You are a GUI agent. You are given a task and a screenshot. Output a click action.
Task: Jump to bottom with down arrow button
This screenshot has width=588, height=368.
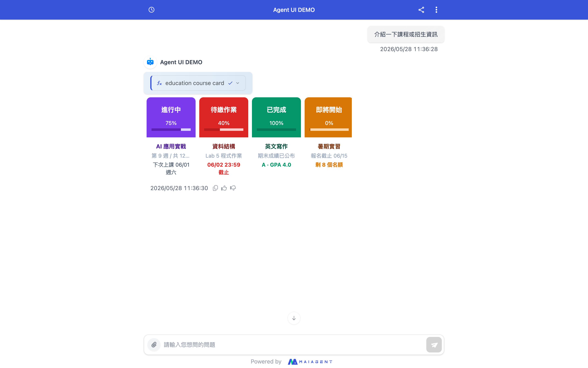(x=294, y=318)
